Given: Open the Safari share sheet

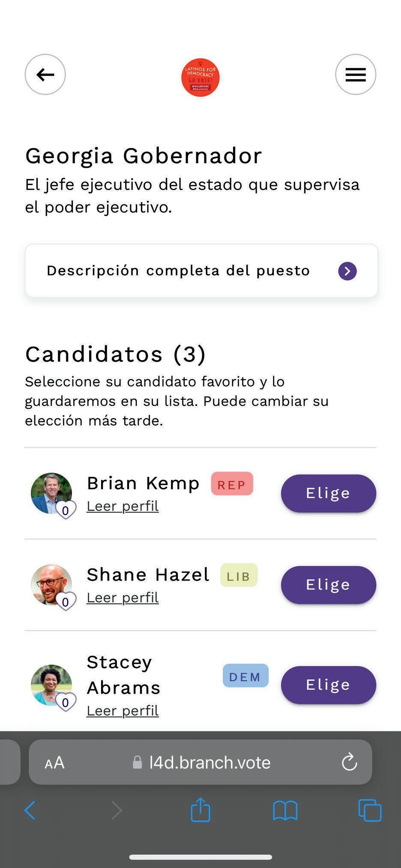Looking at the screenshot, I should 200,810.
